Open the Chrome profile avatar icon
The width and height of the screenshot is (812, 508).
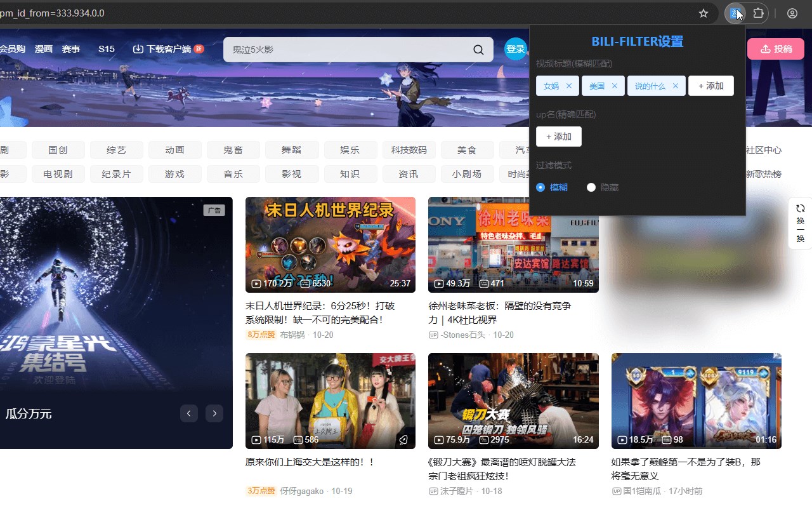click(x=792, y=13)
